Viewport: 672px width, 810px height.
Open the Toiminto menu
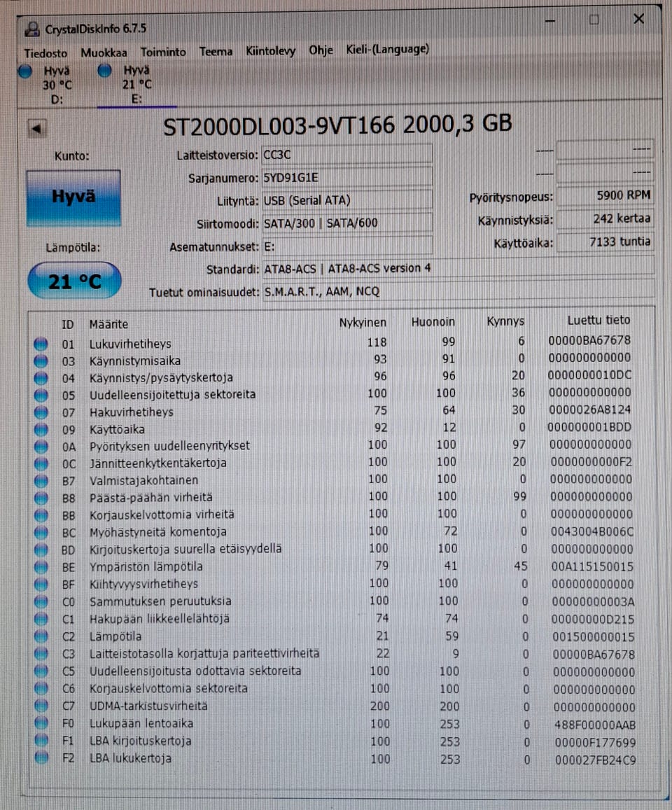[163, 53]
